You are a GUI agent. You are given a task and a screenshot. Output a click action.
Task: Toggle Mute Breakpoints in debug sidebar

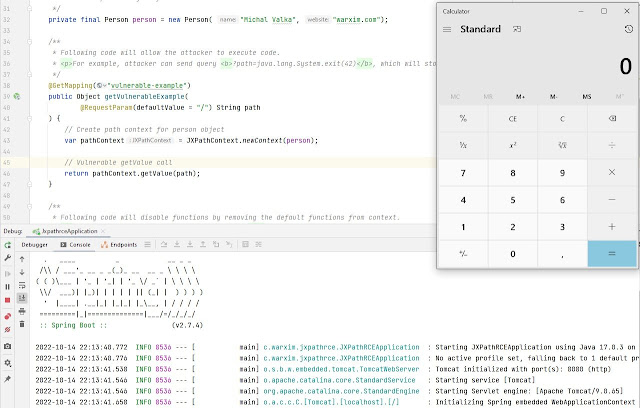tap(7, 330)
